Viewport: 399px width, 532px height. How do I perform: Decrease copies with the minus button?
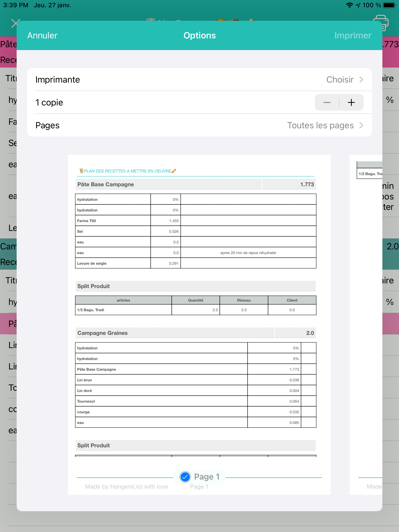[x=327, y=102]
